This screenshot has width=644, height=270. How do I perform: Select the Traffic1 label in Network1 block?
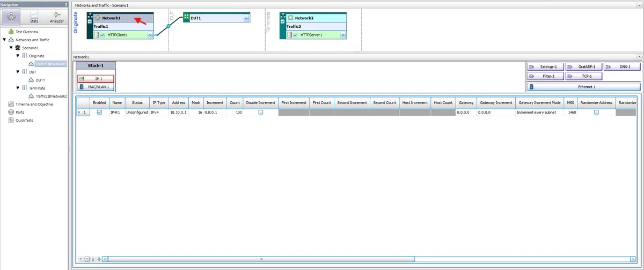click(101, 26)
